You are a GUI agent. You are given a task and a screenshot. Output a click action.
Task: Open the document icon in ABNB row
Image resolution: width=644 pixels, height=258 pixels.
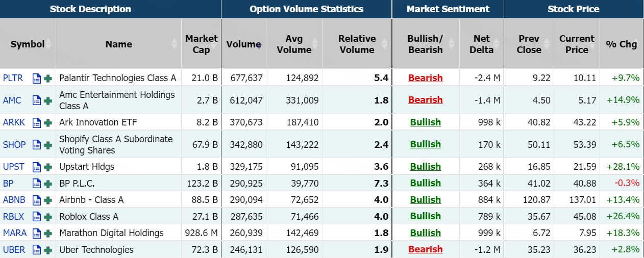tap(36, 200)
